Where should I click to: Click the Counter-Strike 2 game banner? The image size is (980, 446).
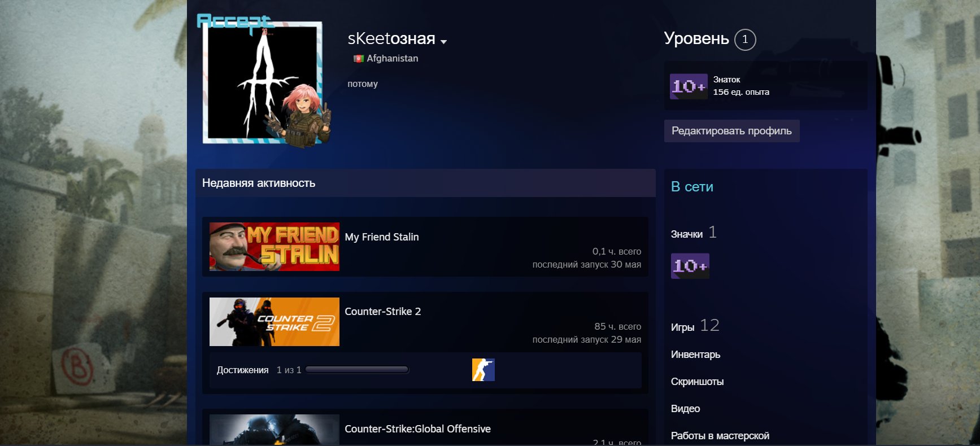coord(275,322)
